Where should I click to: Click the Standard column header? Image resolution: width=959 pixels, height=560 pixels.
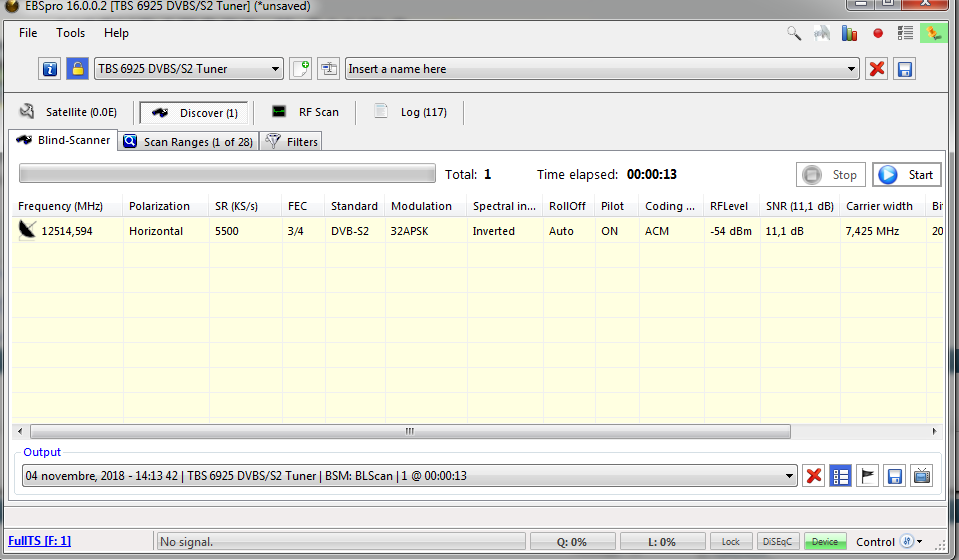(355, 206)
